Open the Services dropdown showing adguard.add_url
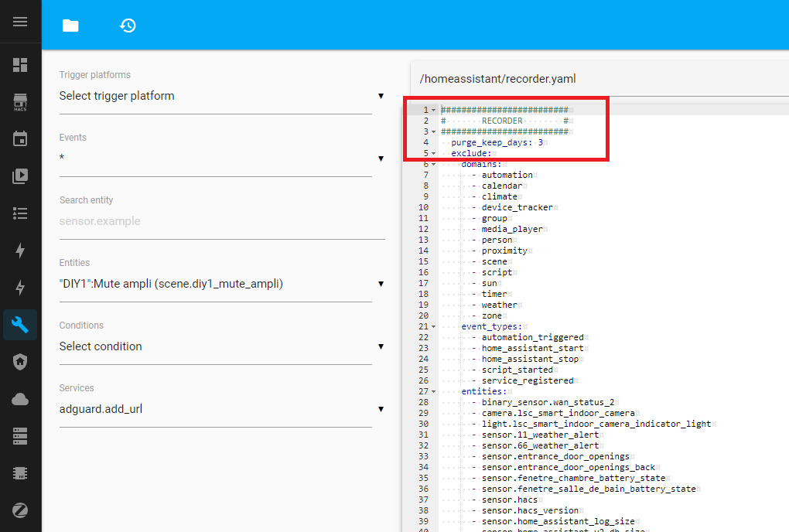 coord(221,409)
